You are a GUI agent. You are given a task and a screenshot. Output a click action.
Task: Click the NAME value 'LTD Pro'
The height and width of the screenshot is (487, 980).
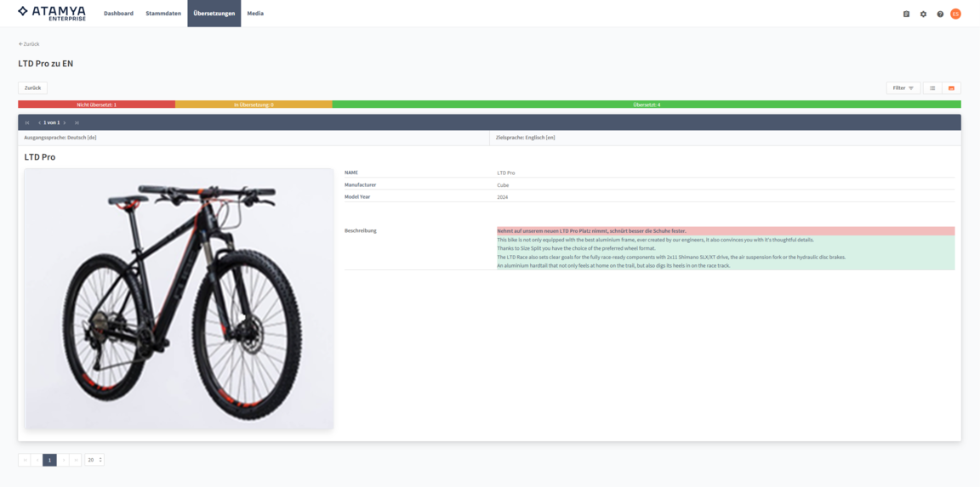pyautogui.click(x=506, y=173)
